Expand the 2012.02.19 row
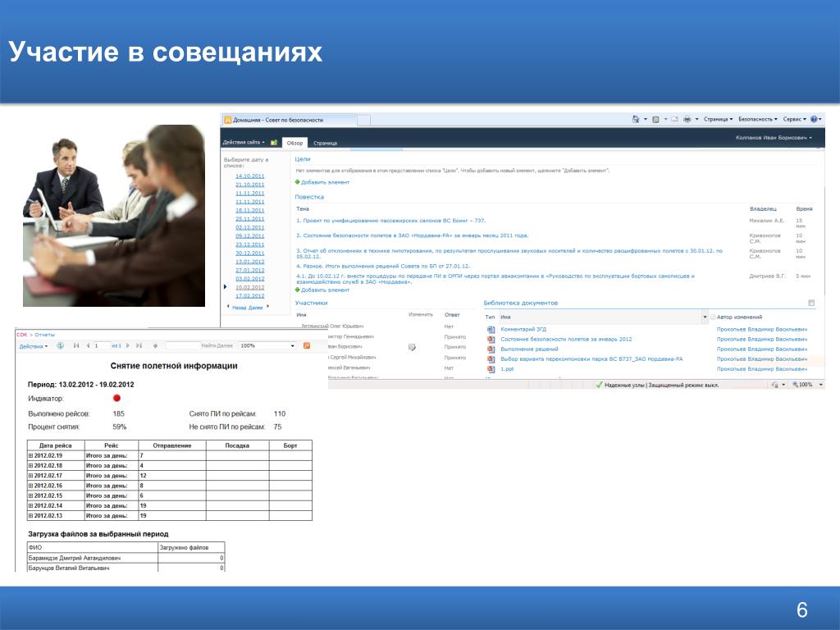Viewport: 840px width, 630px height. point(30,456)
